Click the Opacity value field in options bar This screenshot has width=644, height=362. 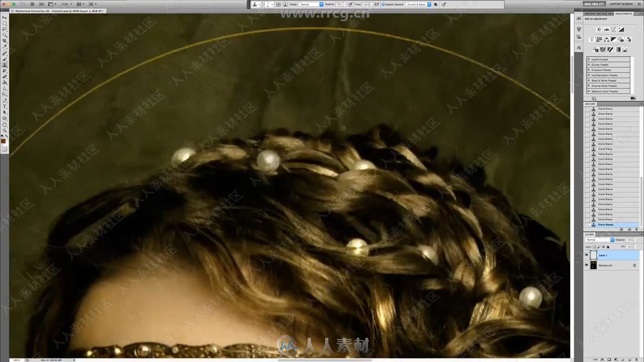point(339,5)
